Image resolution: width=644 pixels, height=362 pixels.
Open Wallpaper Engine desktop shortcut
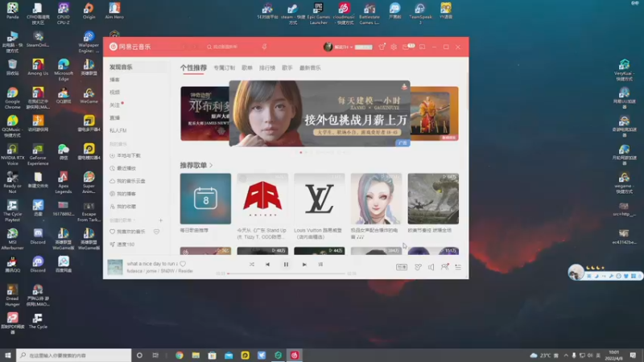[89, 42]
